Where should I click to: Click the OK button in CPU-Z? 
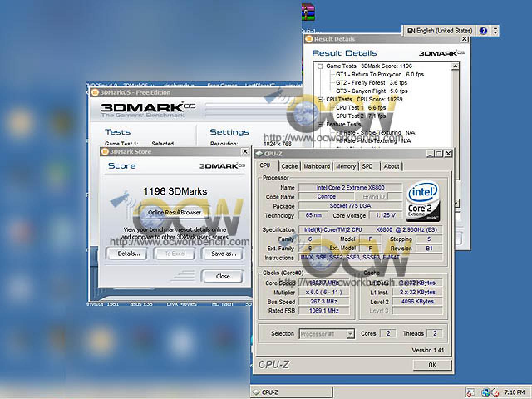pos(432,365)
